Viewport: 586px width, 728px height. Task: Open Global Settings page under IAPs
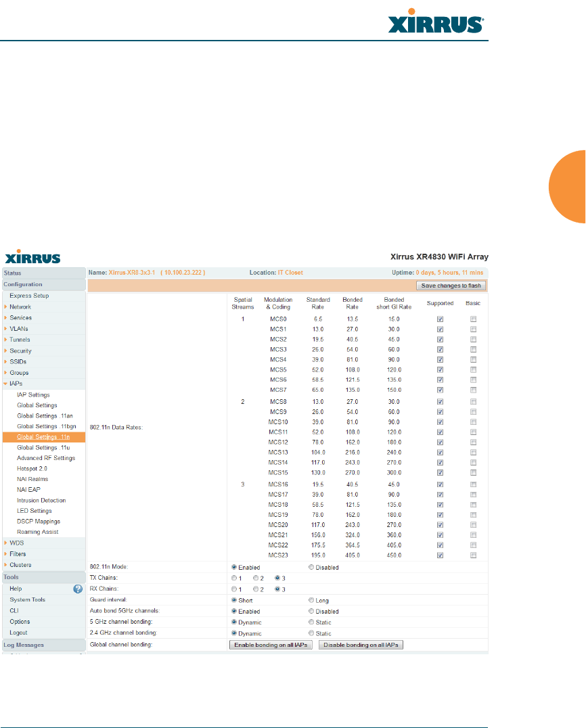coord(37,405)
